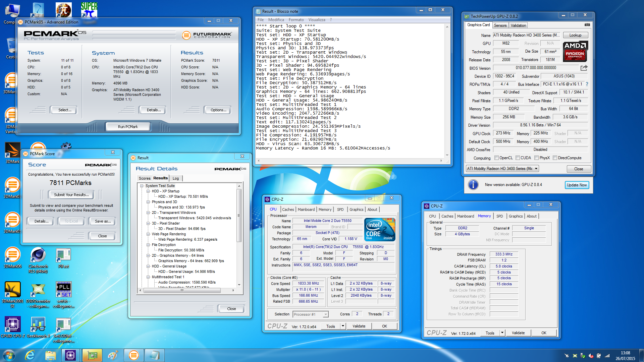Enable the PhysX checkbox in GPU-Z
This screenshot has width=644, height=362.
(536, 158)
